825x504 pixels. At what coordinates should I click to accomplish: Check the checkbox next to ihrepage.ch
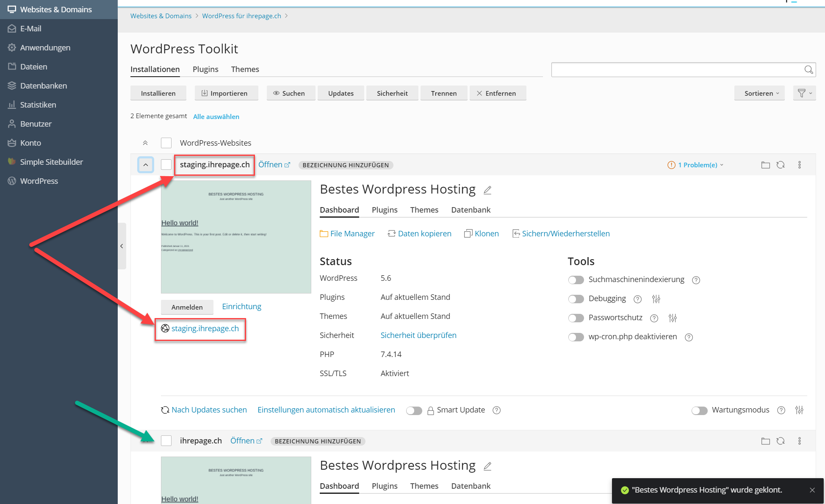click(x=166, y=441)
